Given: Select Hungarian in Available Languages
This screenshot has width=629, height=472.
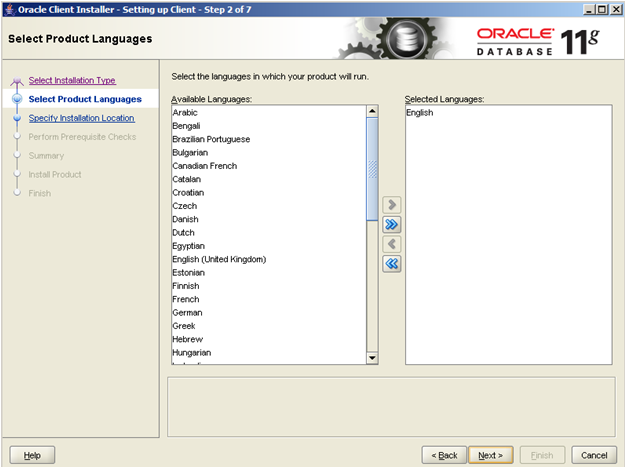Looking at the screenshot, I should [269, 352].
